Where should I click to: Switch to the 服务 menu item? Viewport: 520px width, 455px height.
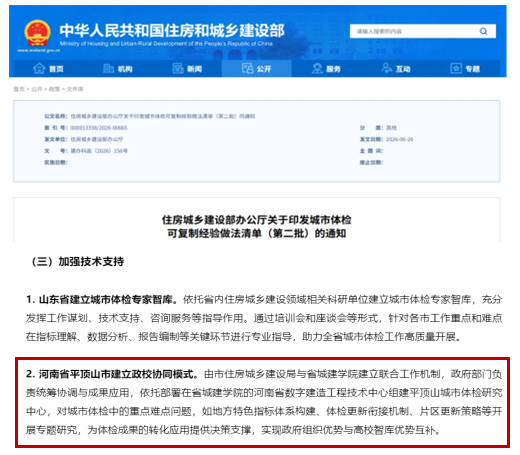326,69
